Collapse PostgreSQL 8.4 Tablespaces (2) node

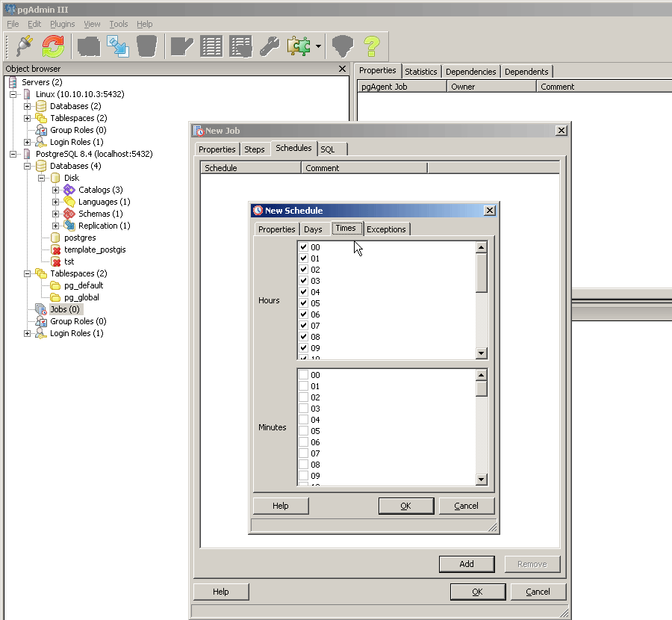27,273
